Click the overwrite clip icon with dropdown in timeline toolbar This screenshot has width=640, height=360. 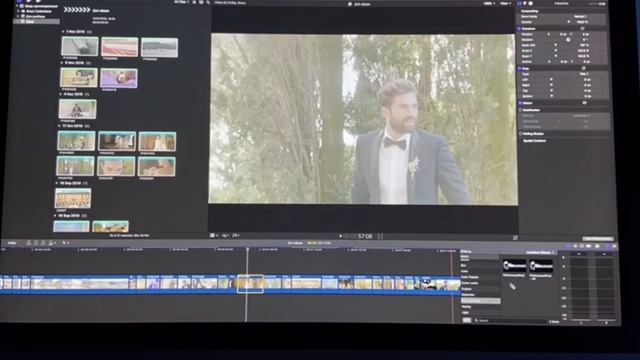51,243
